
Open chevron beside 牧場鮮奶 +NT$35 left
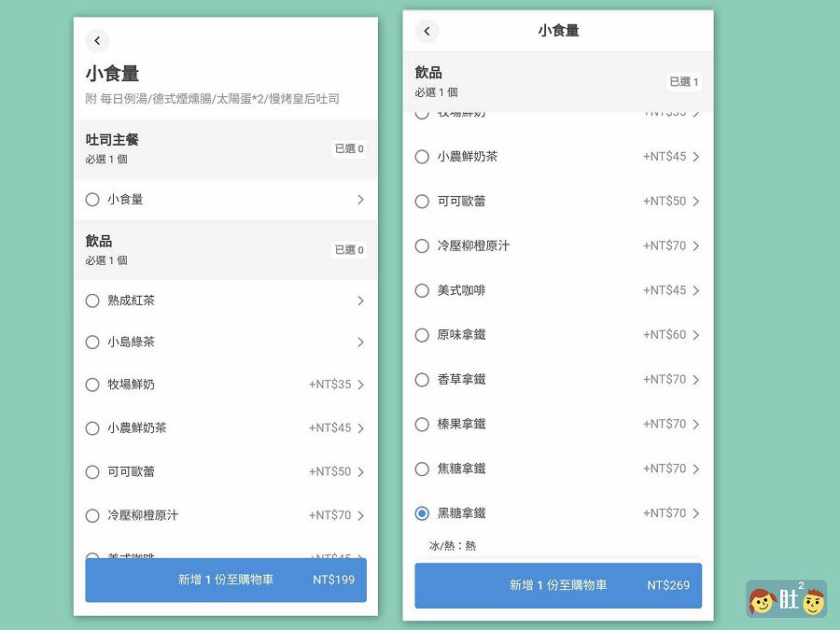(360, 385)
